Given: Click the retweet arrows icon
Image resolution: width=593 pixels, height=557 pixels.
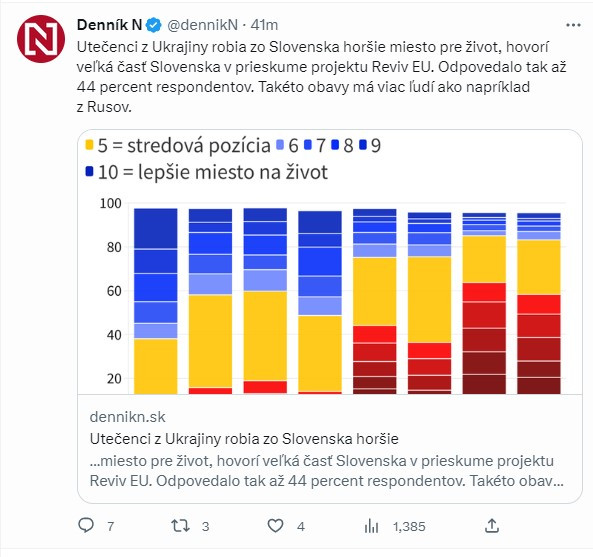Looking at the screenshot, I should point(180,526).
